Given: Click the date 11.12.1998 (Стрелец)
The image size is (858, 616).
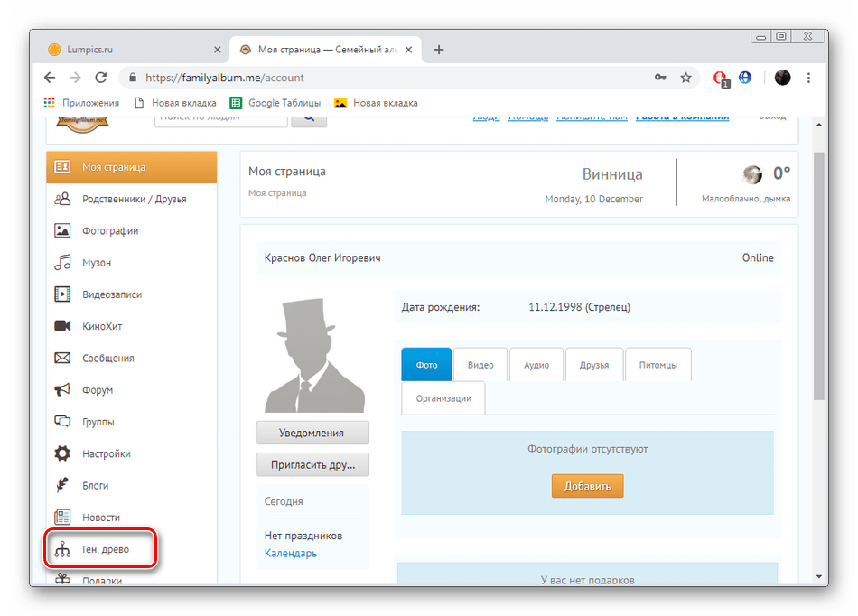Looking at the screenshot, I should point(579,307).
